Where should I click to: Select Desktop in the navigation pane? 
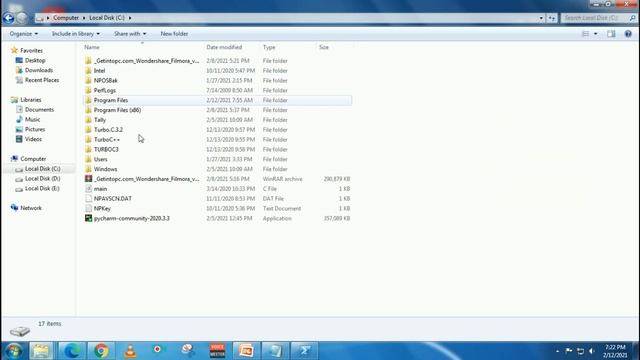(35, 60)
